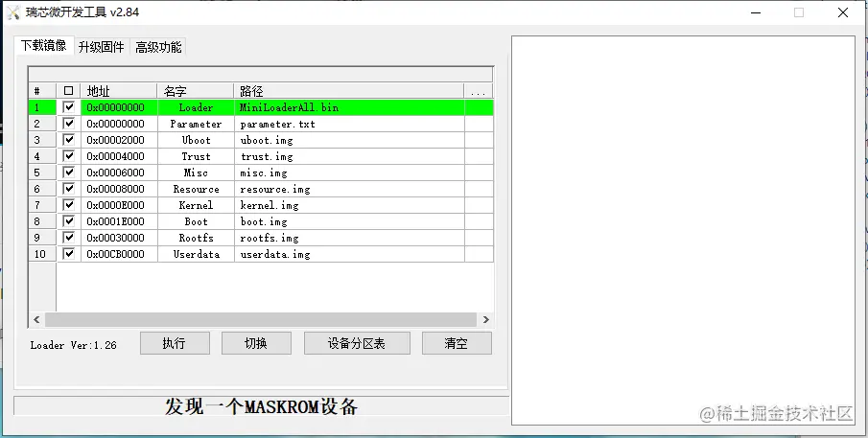Toggle the Rootfs row checkbox
The image size is (868, 438).
pyautogui.click(x=69, y=238)
